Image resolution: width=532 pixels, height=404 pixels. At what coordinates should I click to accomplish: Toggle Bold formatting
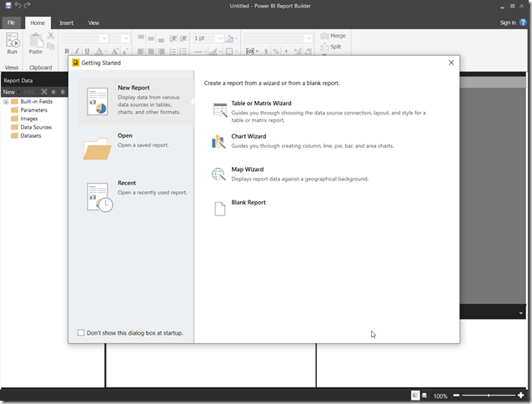click(x=67, y=51)
